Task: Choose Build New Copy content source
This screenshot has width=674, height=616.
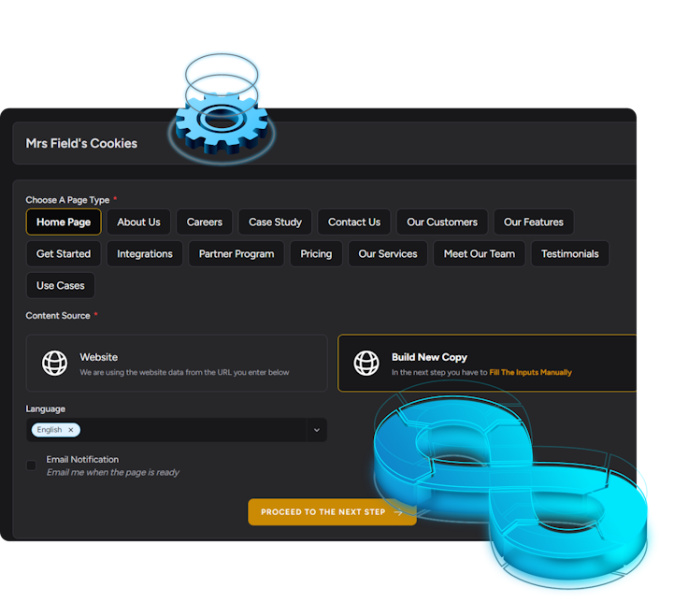Action: (x=486, y=363)
